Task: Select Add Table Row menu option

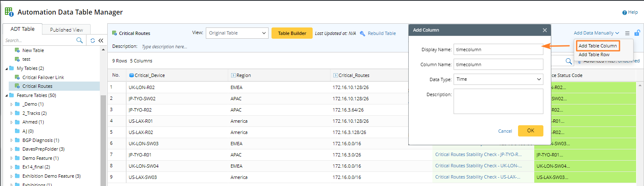Action: (x=594, y=55)
